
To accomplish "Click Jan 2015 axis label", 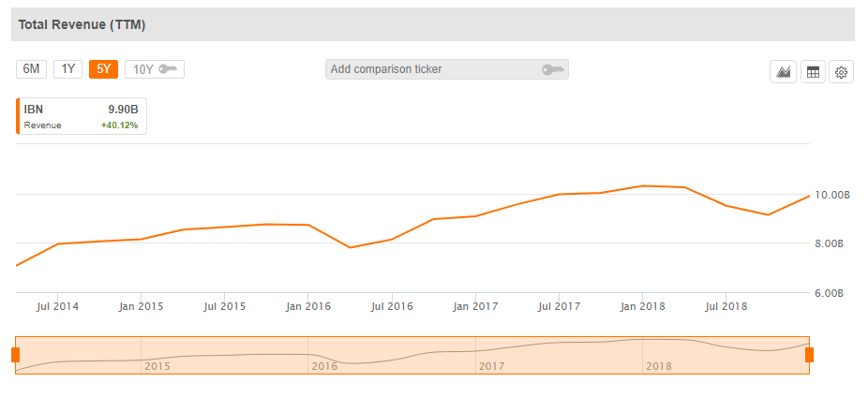I will (x=142, y=306).
